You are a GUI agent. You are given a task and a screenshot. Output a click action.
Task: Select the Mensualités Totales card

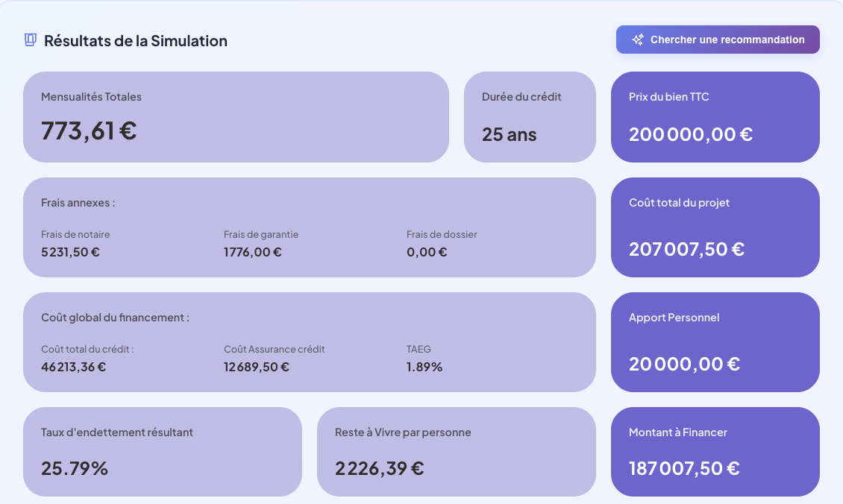236,116
